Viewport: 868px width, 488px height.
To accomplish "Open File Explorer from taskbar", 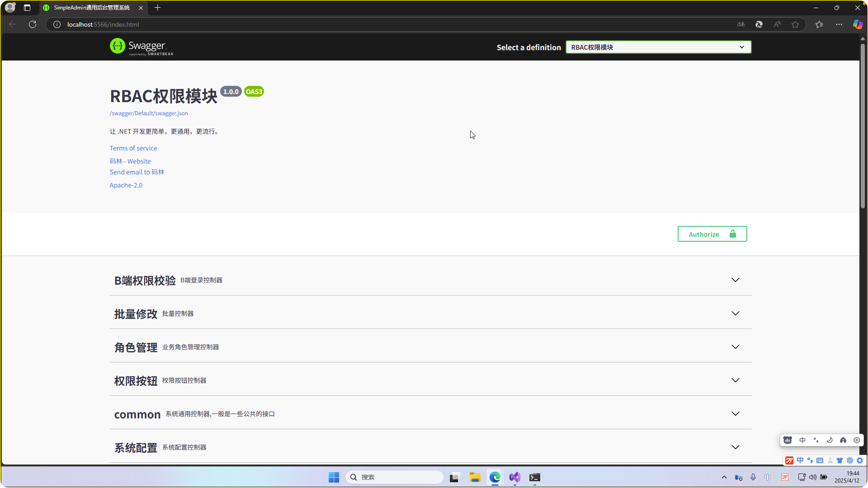I will point(475,477).
